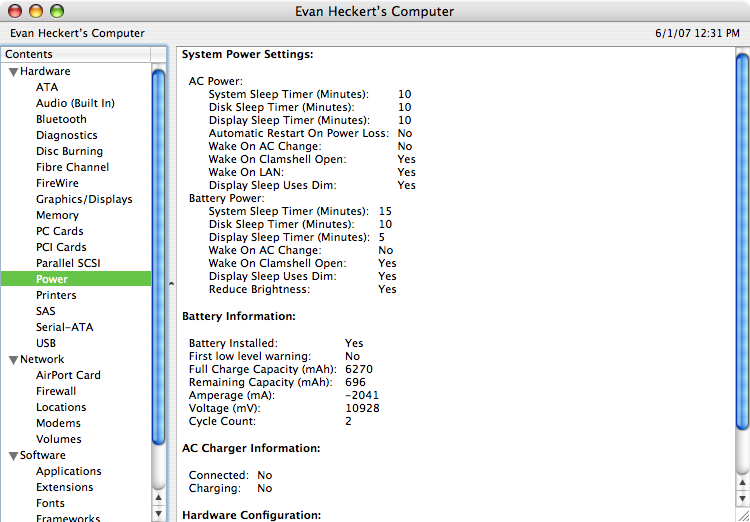The height and width of the screenshot is (522, 750).
Task: Select Fibre Channel entry
Action: click(x=72, y=167)
